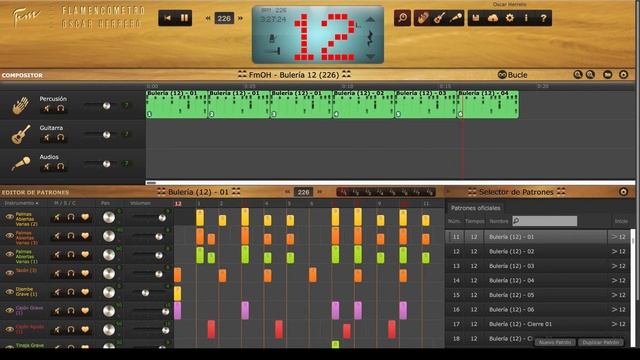Open the Patrones oficiales tab

click(x=475, y=208)
